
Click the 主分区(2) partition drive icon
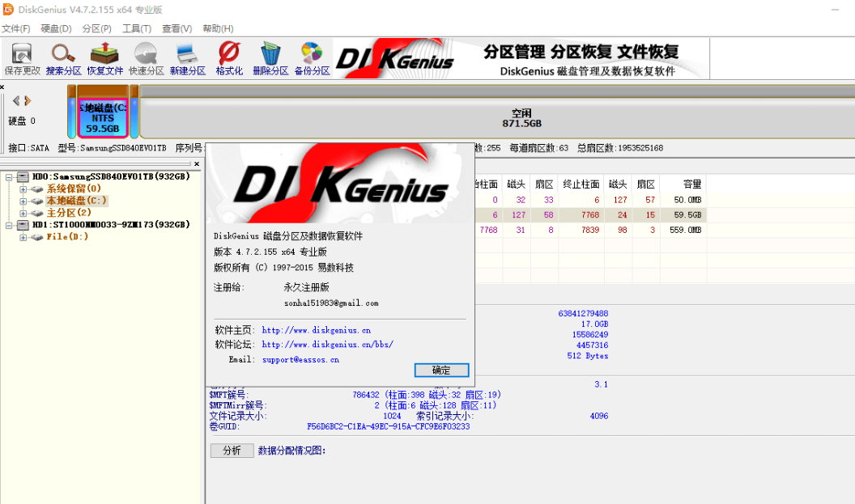coord(36,213)
